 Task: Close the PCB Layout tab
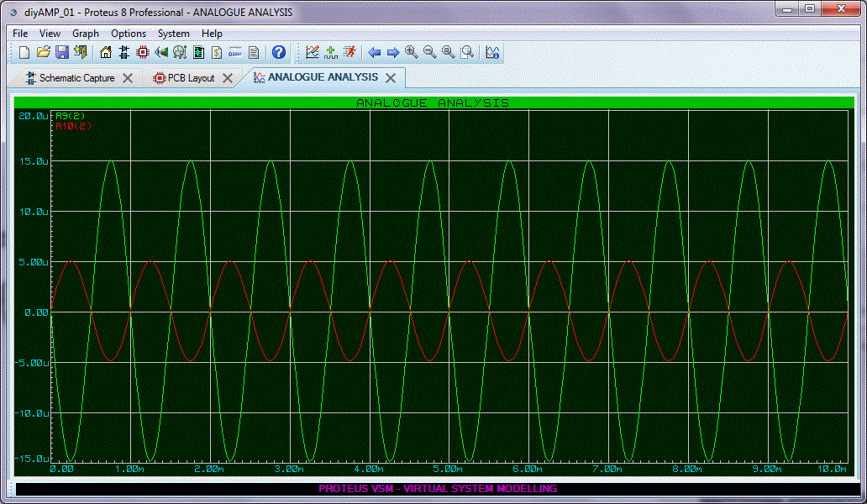click(x=229, y=78)
